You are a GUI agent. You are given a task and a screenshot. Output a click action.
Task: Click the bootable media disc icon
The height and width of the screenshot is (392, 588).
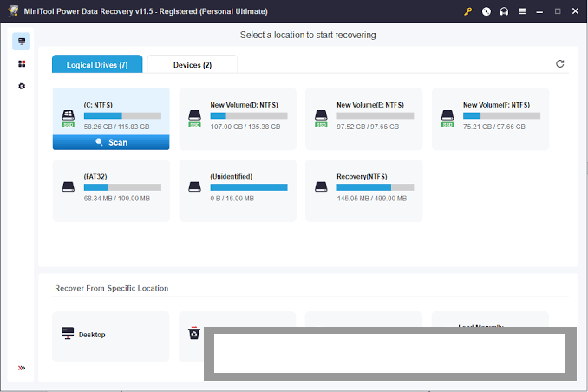tap(486, 11)
